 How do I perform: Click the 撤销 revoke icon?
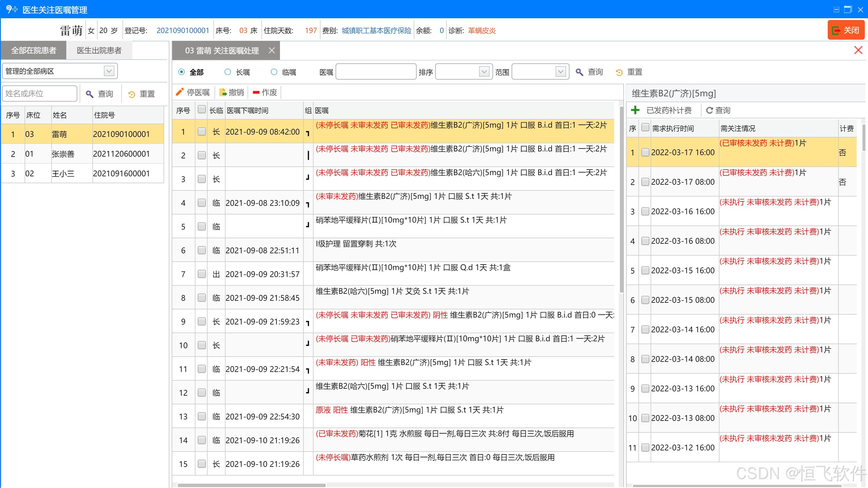click(x=223, y=92)
